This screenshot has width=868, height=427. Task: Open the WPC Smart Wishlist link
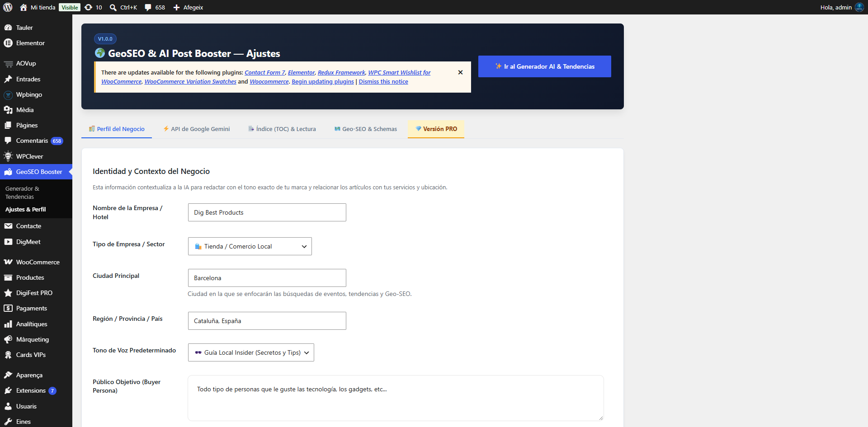[399, 72]
